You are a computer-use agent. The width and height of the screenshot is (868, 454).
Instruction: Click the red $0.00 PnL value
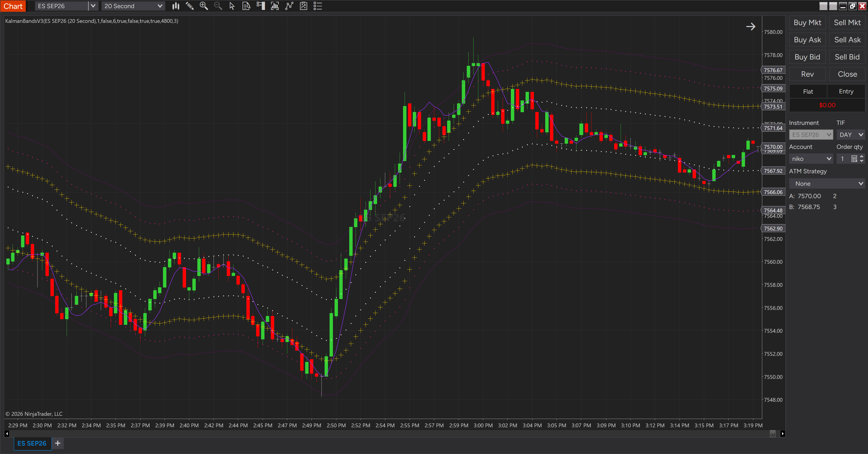827,105
